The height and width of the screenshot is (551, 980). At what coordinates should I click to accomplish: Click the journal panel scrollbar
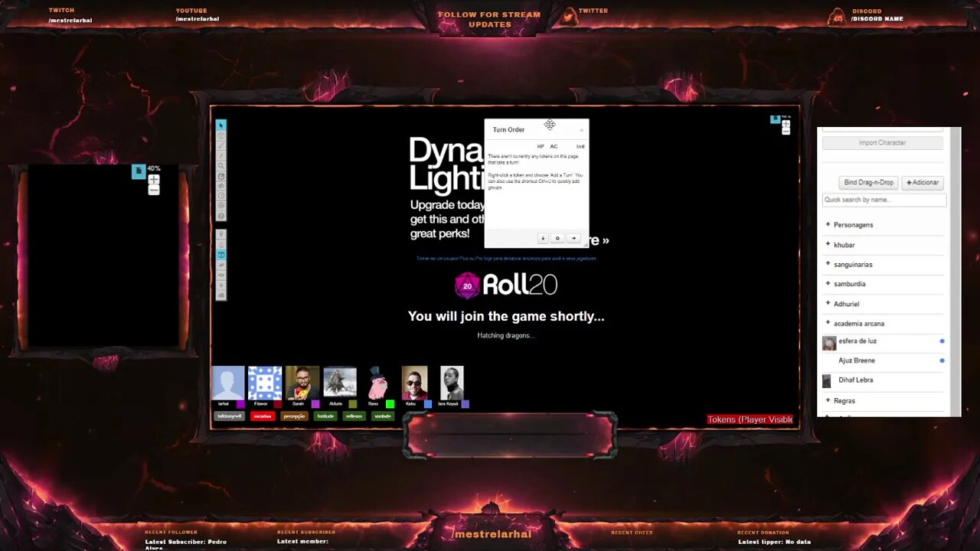click(955, 272)
